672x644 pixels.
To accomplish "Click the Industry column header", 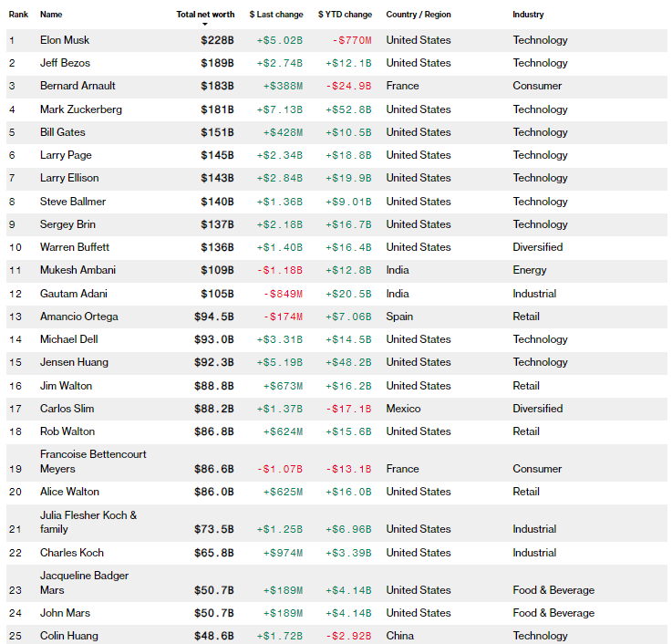I will [528, 15].
